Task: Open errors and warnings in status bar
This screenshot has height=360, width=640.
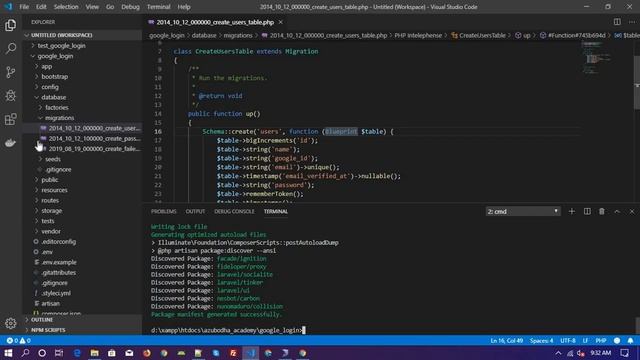Action: 18,340
